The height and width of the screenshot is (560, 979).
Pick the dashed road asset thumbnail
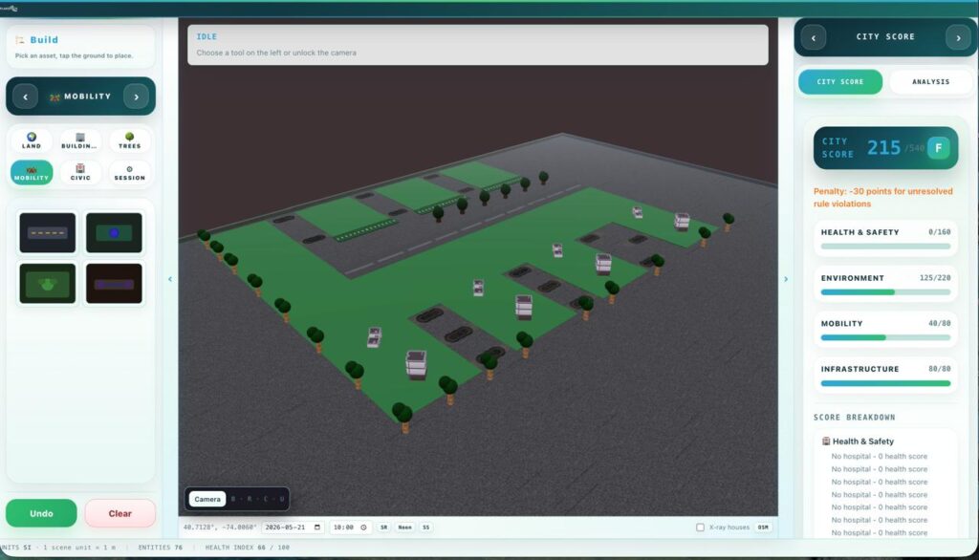(48, 233)
